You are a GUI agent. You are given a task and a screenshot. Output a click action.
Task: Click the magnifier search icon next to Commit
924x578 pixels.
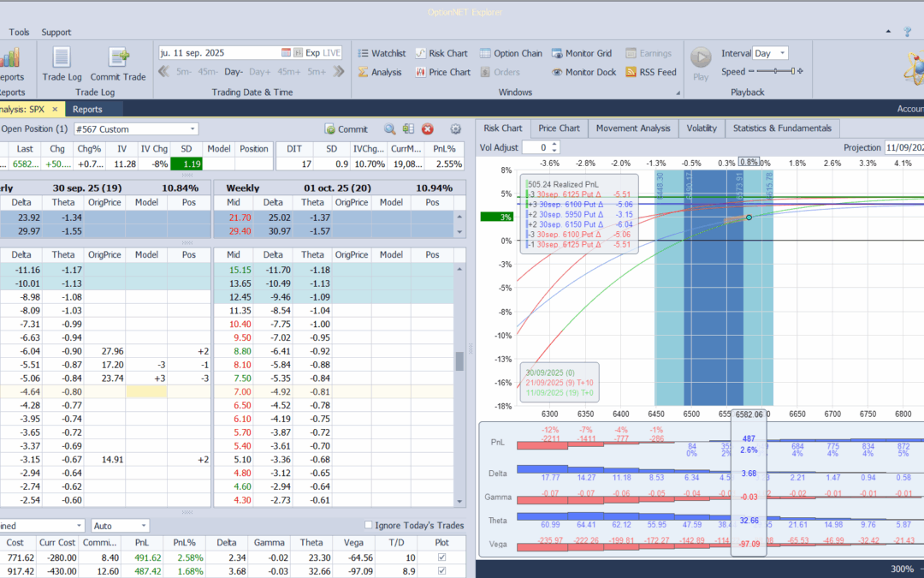click(389, 129)
